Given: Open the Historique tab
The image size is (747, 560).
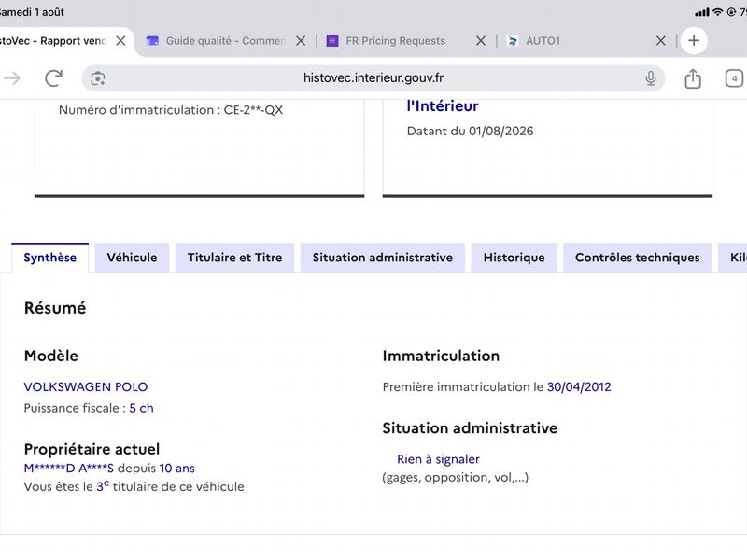Looking at the screenshot, I should [514, 258].
